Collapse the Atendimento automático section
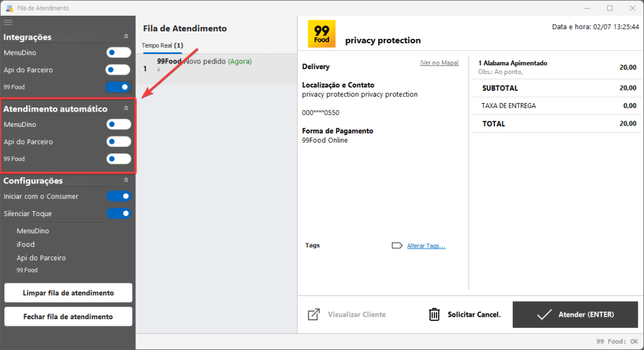 pos(126,109)
